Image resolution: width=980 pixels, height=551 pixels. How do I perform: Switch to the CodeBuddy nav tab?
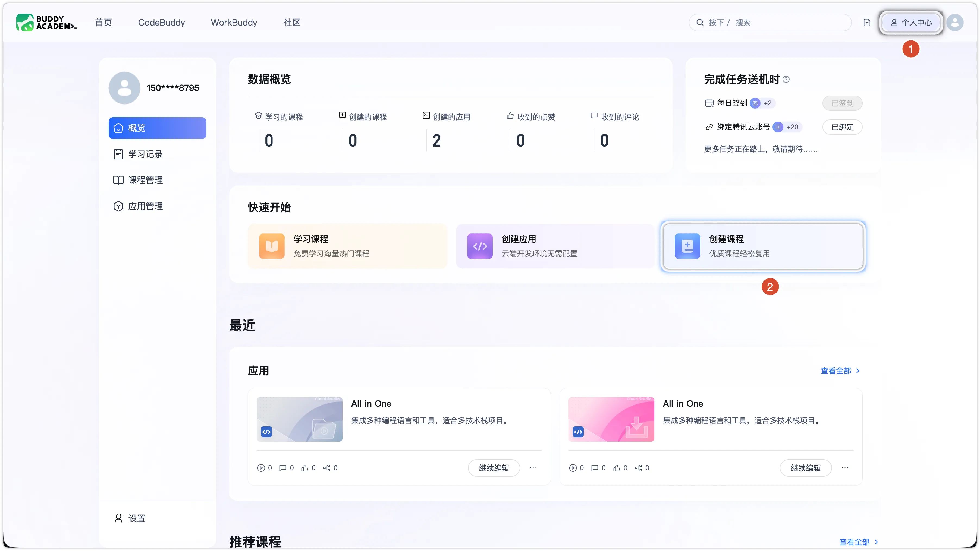(161, 23)
